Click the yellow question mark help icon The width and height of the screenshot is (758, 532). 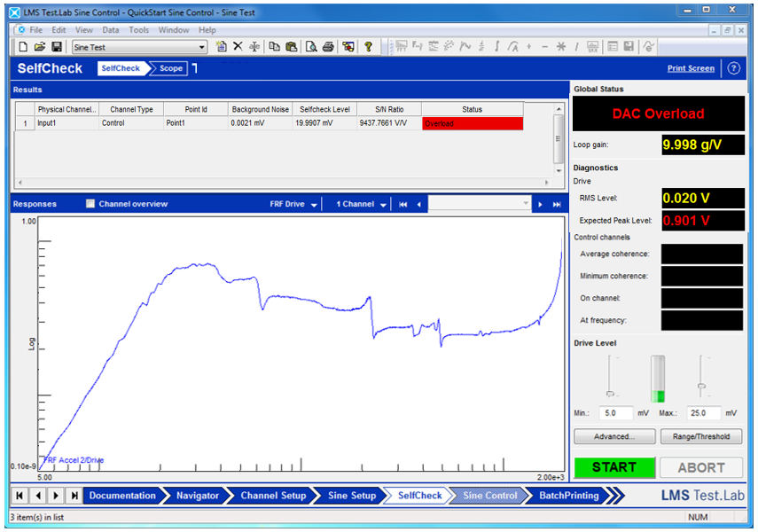pyautogui.click(x=368, y=47)
